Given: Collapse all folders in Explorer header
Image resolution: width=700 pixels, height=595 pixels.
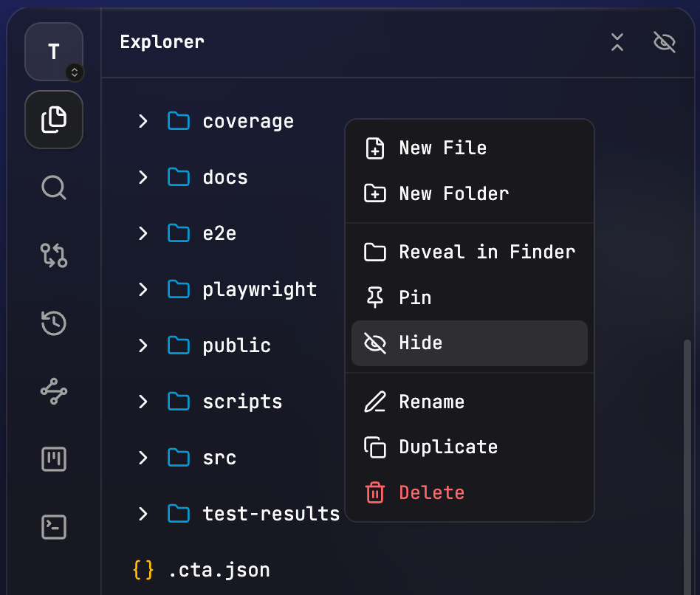Looking at the screenshot, I should pyautogui.click(x=617, y=42).
